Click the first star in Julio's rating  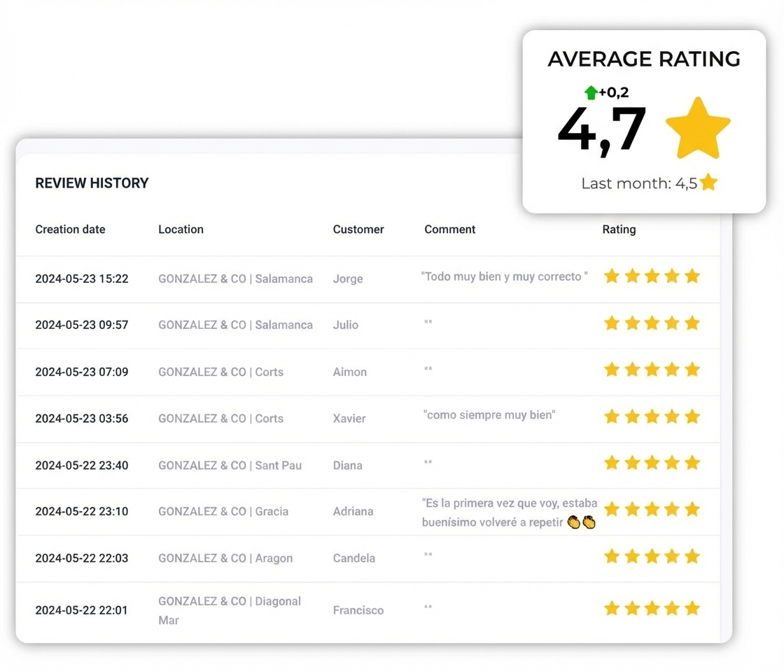point(612,323)
